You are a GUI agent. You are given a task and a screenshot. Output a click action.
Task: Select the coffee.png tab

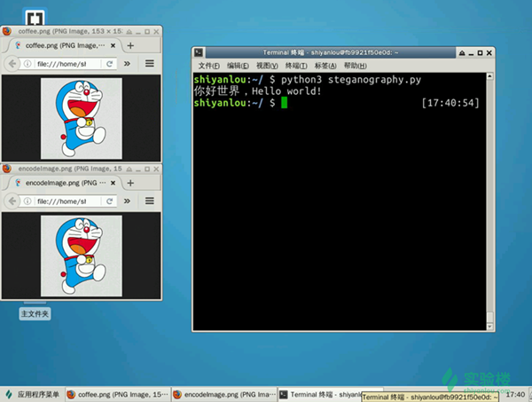[x=65, y=45]
